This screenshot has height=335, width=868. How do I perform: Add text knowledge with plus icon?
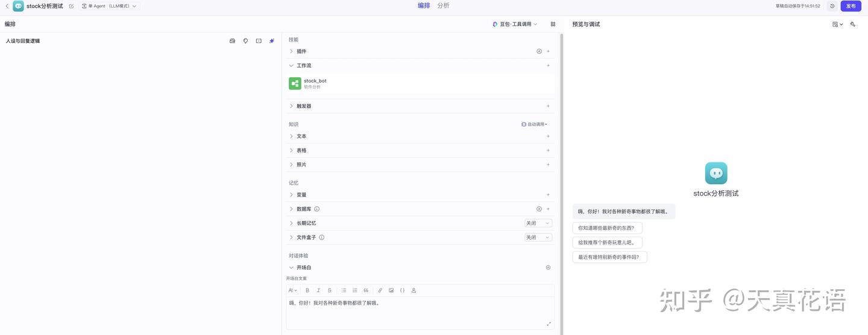point(548,136)
